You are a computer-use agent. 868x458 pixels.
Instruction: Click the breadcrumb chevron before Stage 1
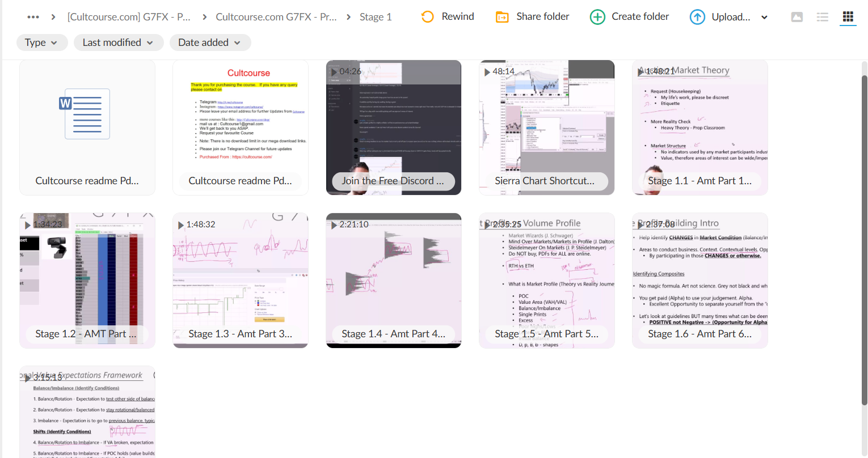348,17
